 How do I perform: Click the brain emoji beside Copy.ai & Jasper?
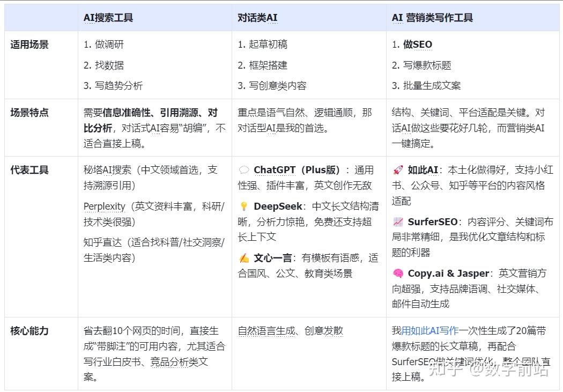(x=398, y=273)
